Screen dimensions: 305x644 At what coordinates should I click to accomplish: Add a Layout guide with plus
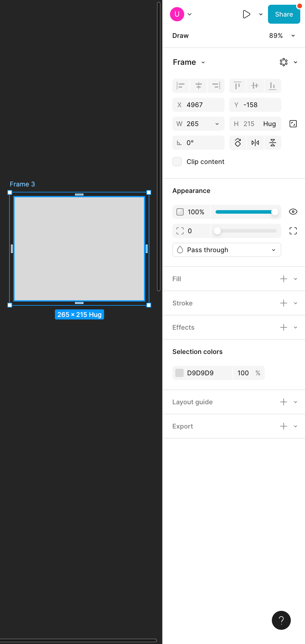point(284,402)
